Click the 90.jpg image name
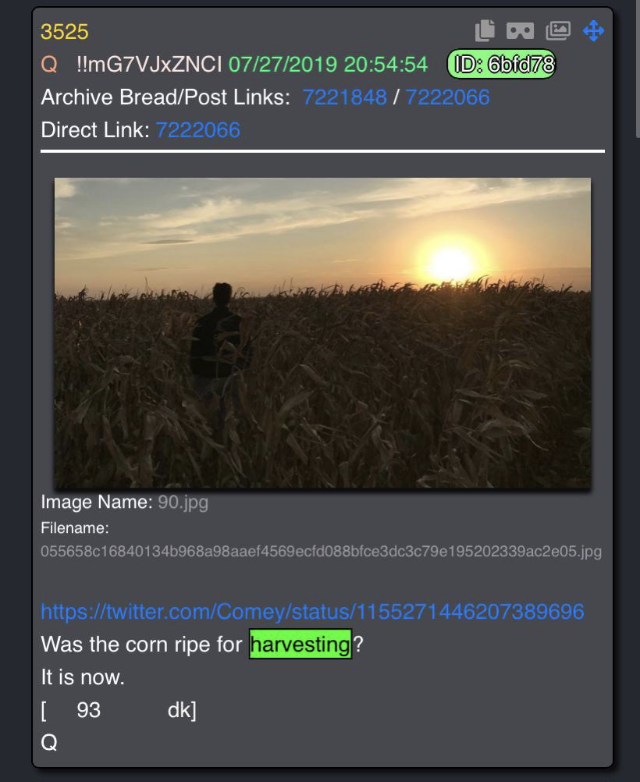The height and width of the screenshot is (782, 640). click(183, 502)
